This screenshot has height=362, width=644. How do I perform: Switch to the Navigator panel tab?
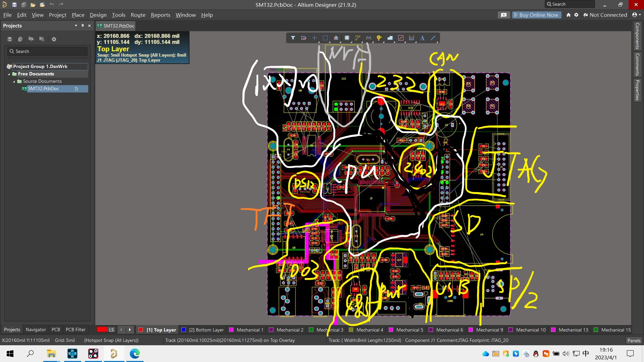[x=36, y=330]
